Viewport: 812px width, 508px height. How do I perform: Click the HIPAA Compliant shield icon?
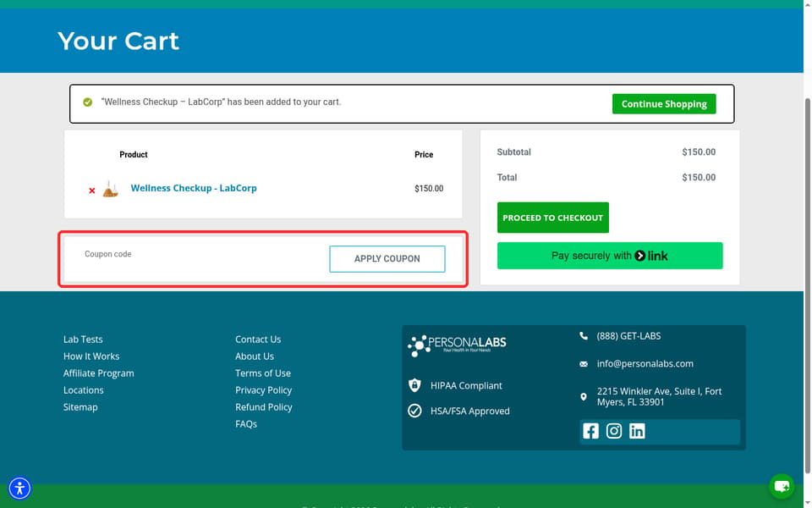[x=414, y=385]
